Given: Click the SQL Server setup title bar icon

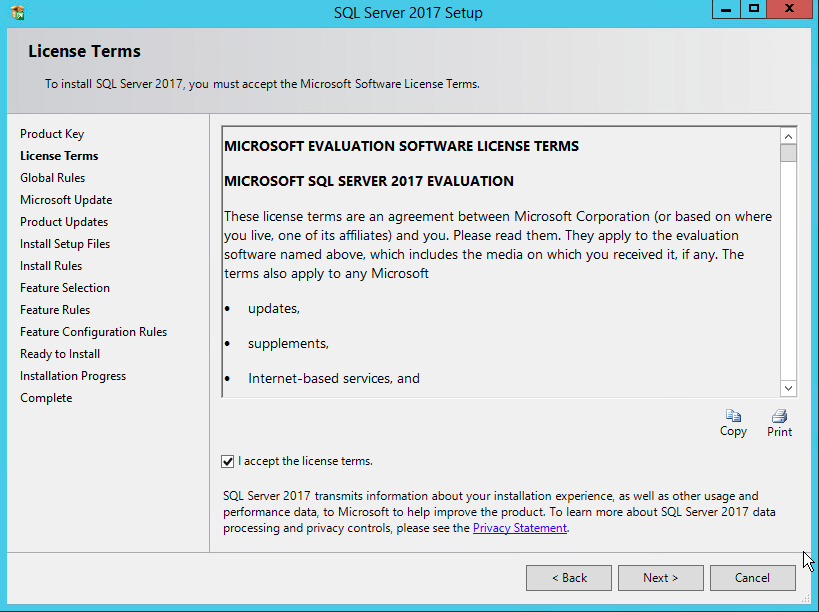Looking at the screenshot, I should [x=17, y=12].
